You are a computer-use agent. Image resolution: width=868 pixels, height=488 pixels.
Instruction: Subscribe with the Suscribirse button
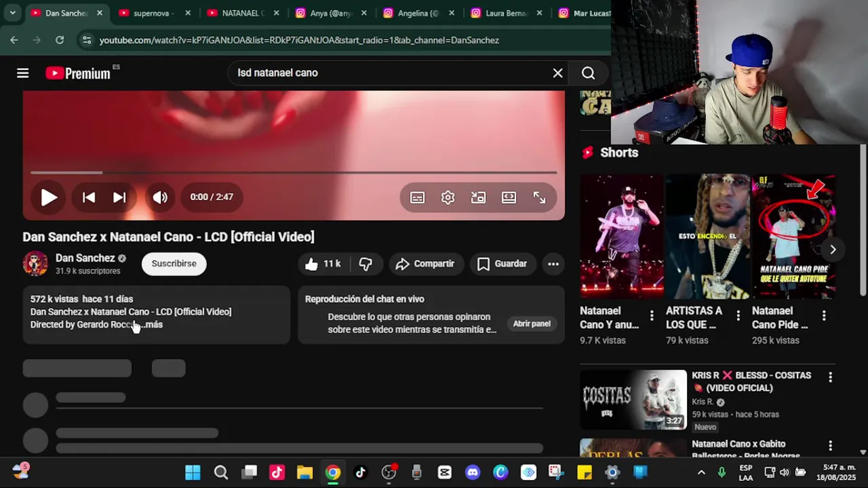tap(174, 264)
